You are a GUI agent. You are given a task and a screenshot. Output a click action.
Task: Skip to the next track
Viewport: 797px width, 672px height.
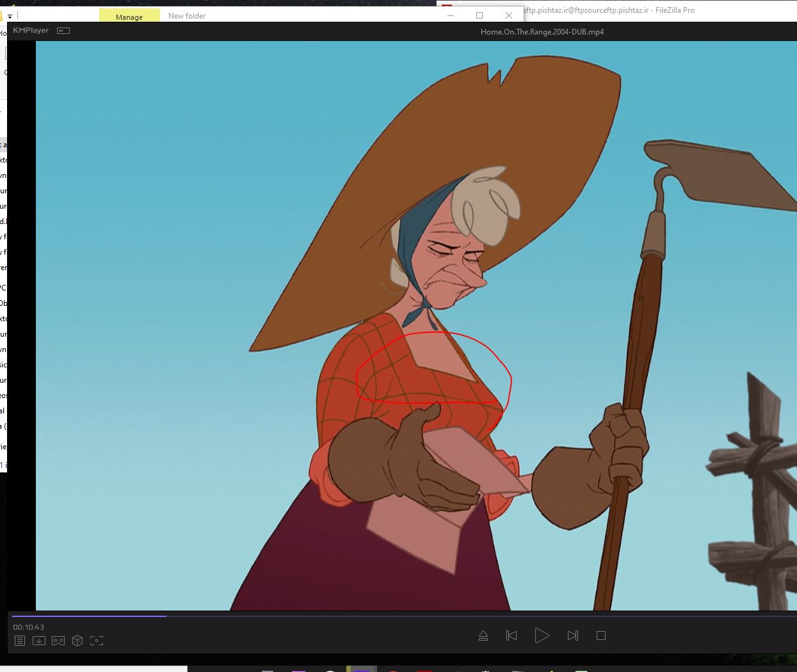pos(573,636)
